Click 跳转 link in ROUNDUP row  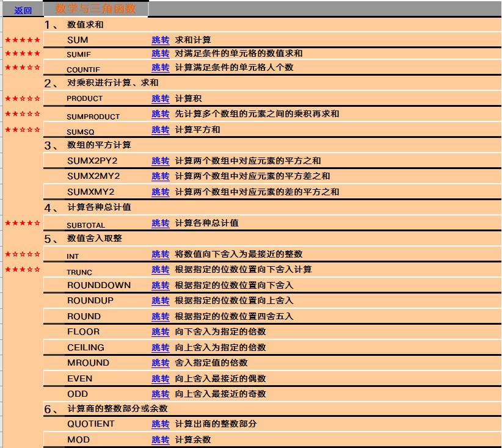(x=161, y=300)
